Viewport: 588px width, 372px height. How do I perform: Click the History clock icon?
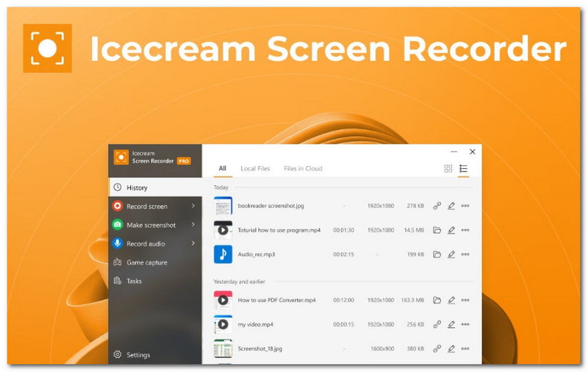click(118, 187)
